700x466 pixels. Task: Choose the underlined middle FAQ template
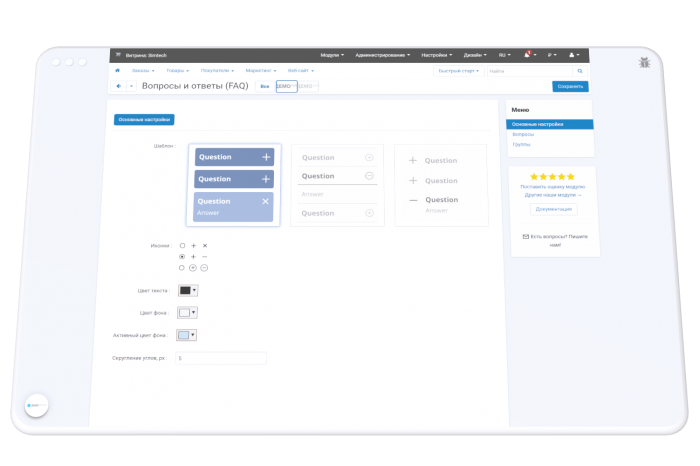(x=338, y=185)
